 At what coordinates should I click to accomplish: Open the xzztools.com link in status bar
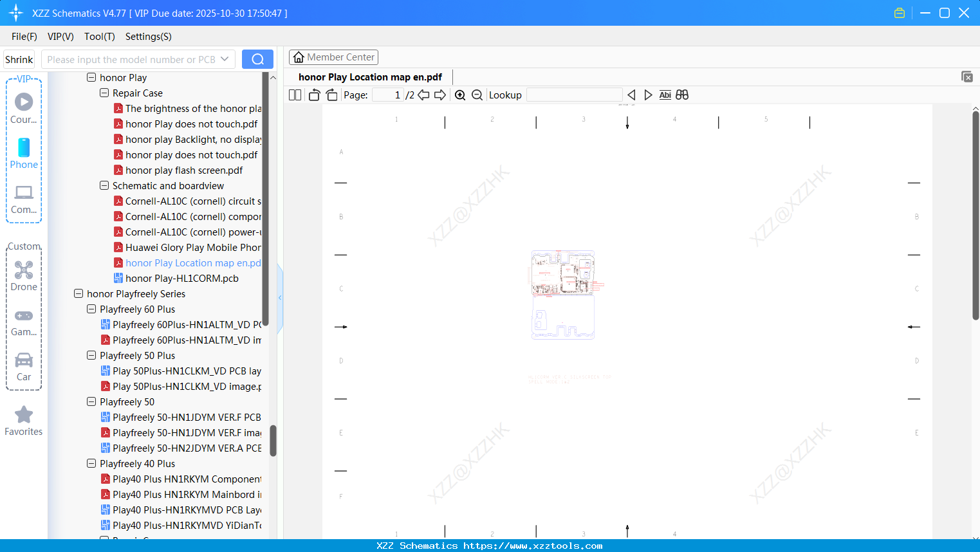point(533,546)
